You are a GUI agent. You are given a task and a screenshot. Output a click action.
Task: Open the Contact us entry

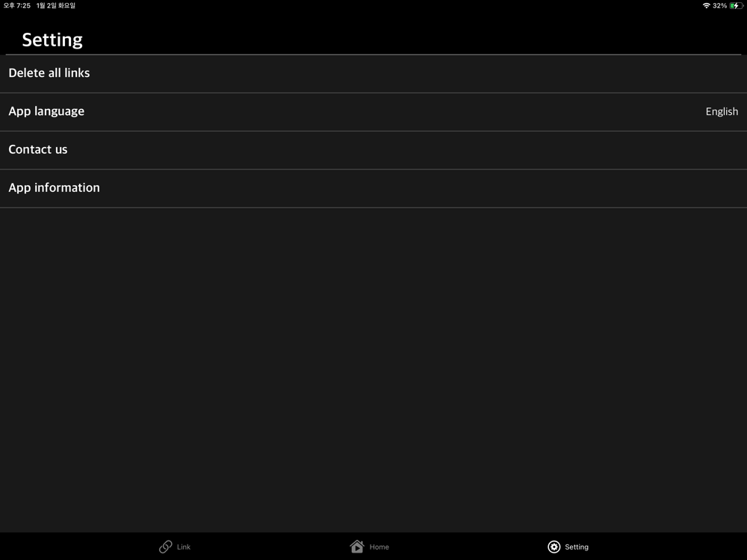[x=373, y=150]
